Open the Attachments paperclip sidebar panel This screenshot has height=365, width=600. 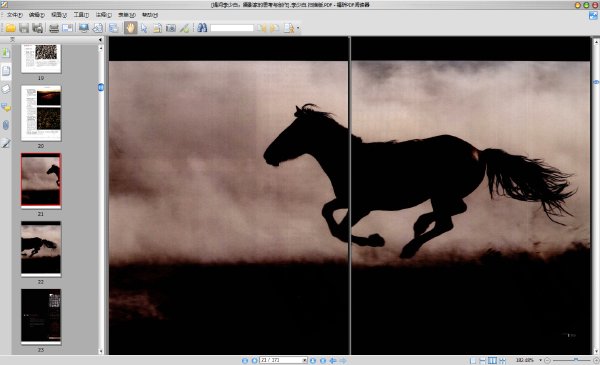pyautogui.click(x=6, y=125)
